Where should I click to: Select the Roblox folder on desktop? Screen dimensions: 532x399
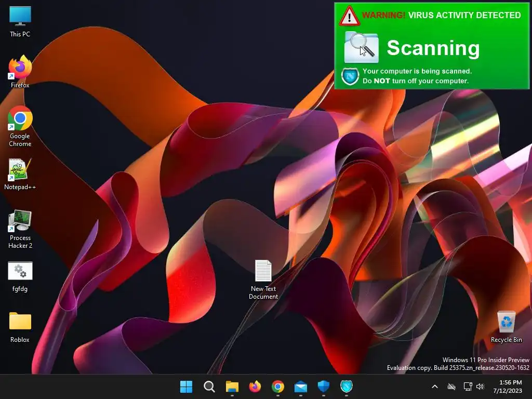pos(20,327)
